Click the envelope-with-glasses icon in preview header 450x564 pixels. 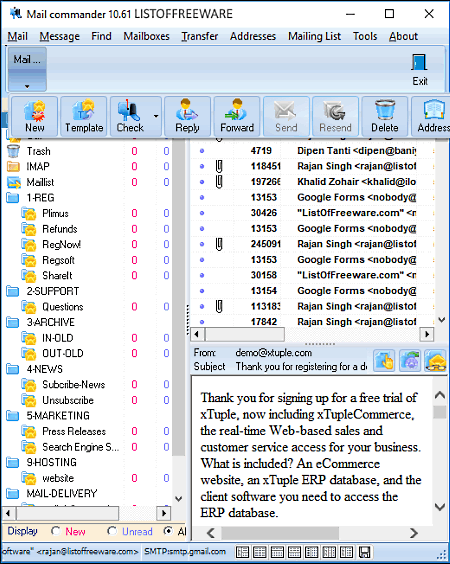[x=436, y=360]
